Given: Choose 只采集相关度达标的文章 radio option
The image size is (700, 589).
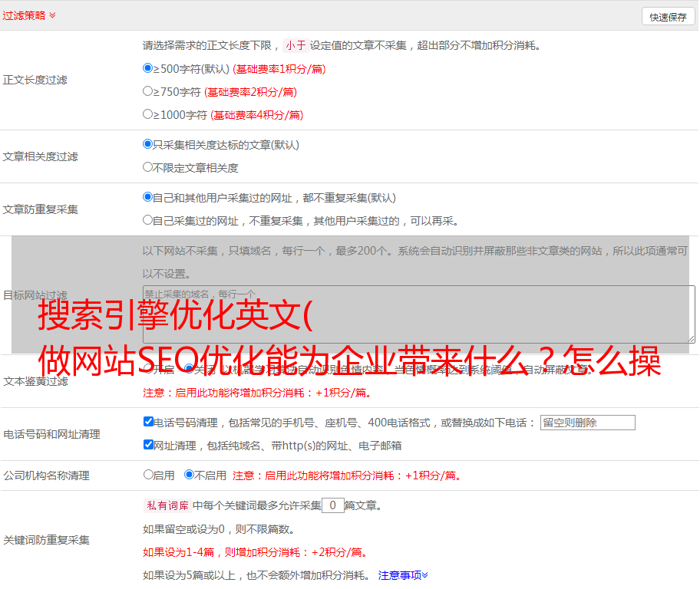Looking at the screenshot, I should click(147, 144).
